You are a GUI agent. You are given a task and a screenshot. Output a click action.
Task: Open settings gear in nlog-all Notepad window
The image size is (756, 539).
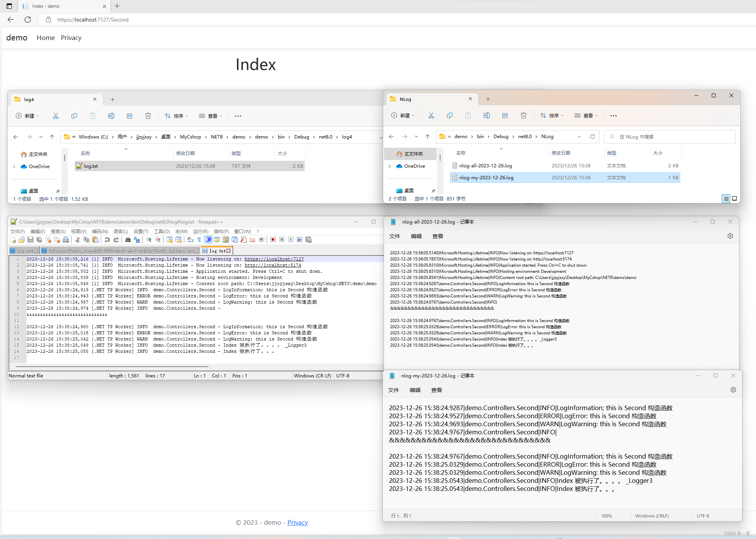(730, 236)
